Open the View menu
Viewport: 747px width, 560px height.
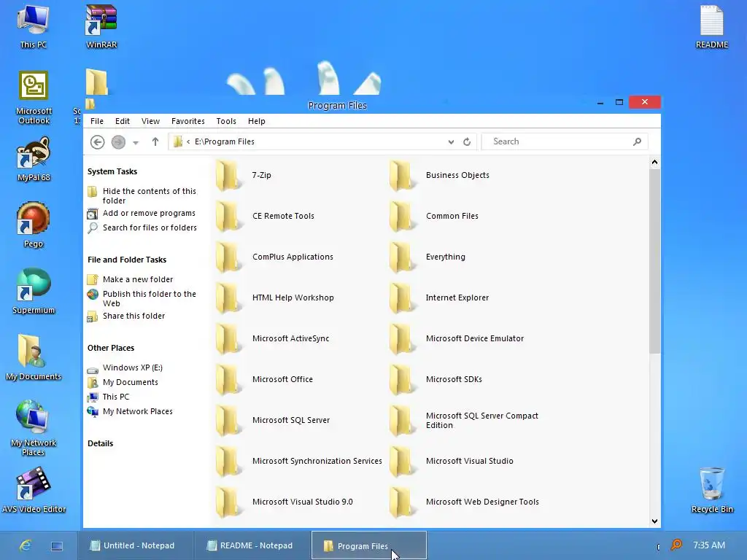[150, 121]
